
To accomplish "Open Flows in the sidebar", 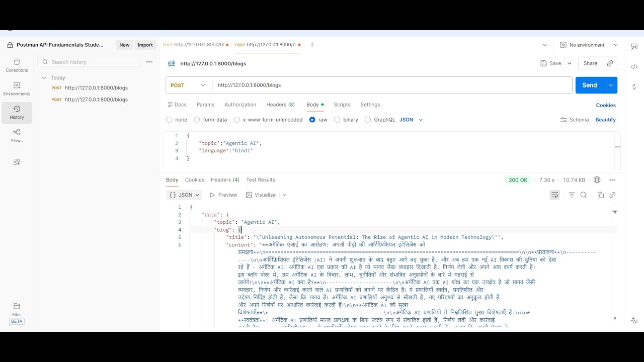I will (x=17, y=136).
